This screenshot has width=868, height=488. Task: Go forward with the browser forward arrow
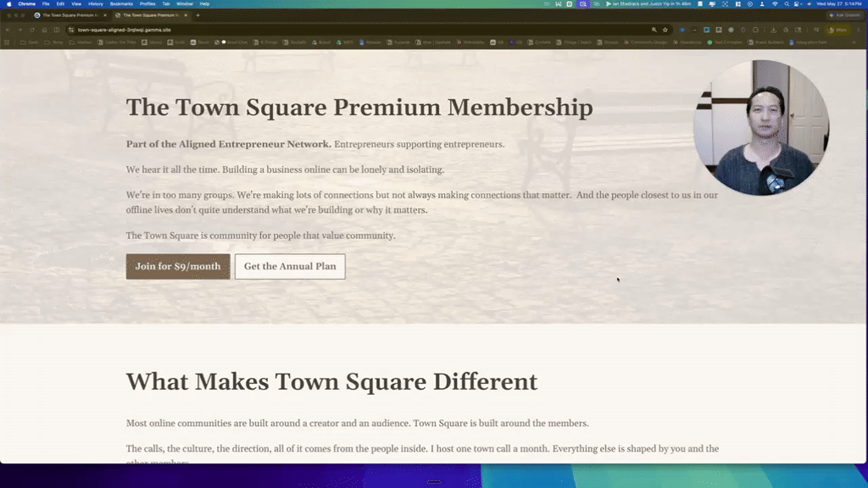pyautogui.click(x=20, y=30)
